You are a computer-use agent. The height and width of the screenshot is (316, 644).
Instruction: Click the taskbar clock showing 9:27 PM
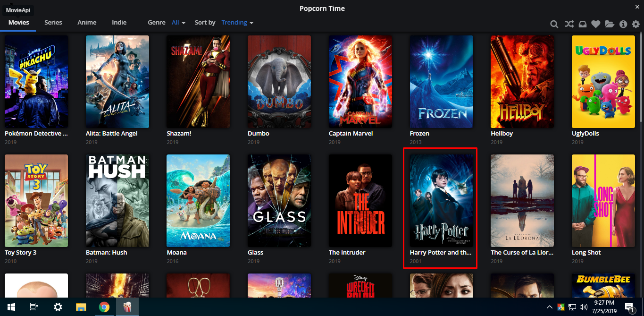pyautogui.click(x=604, y=307)
